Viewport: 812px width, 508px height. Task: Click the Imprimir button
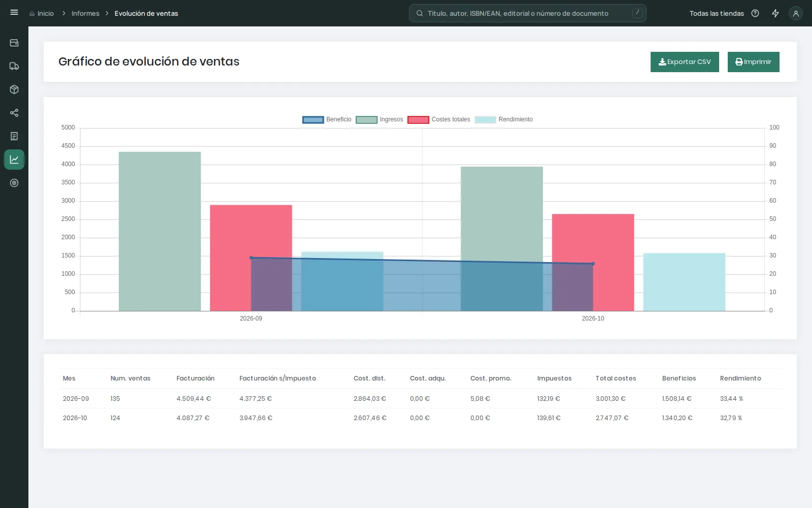click(x=753, y=62)
